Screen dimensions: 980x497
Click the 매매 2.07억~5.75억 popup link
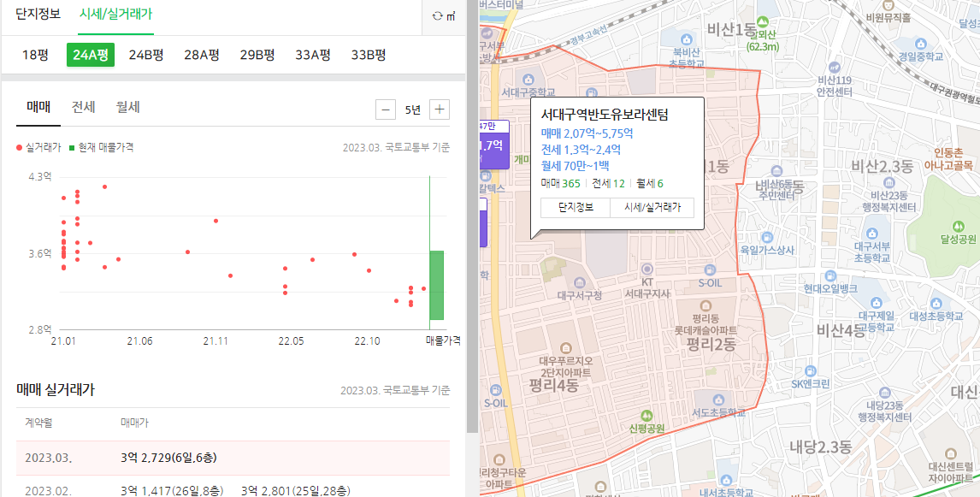tap(587, 133)
